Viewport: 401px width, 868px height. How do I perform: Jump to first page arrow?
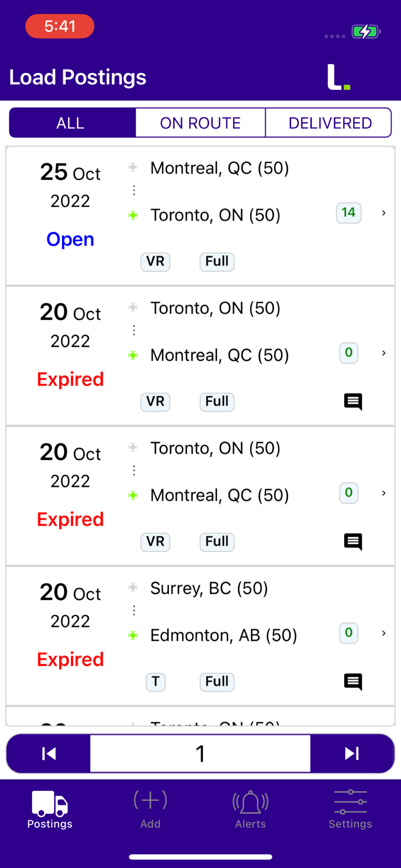coord(49,753)
